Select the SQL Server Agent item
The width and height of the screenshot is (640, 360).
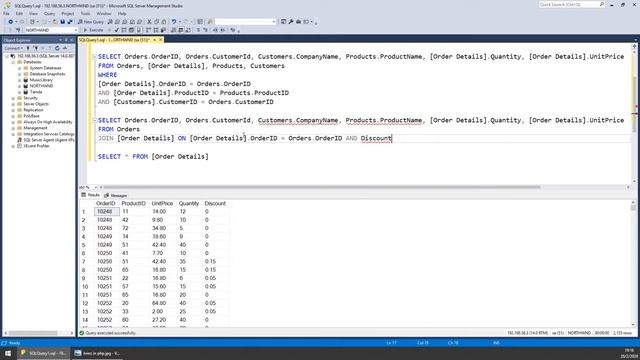point(49,140)
